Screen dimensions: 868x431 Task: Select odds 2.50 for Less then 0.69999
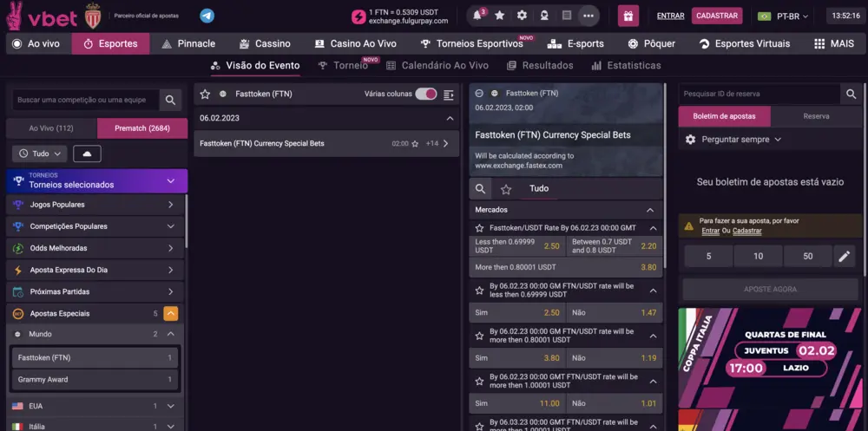(x=517, y=245)
